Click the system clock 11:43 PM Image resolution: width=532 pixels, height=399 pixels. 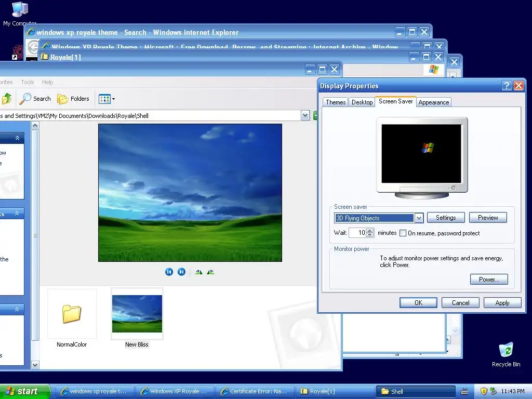click(x=513, y=391)
